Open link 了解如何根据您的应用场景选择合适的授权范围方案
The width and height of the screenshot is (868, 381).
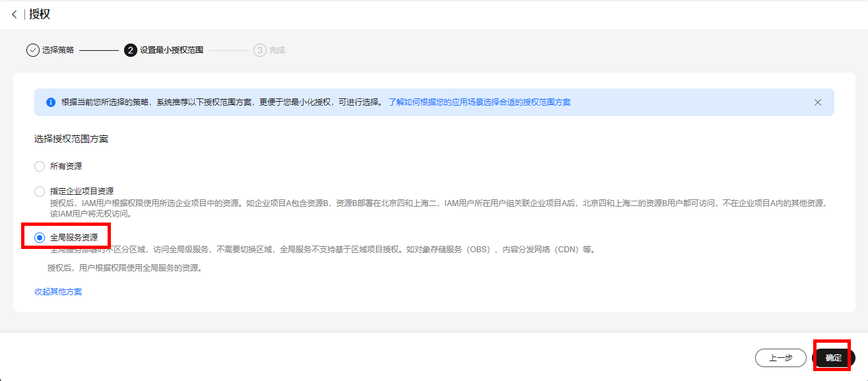click(479, 102)
